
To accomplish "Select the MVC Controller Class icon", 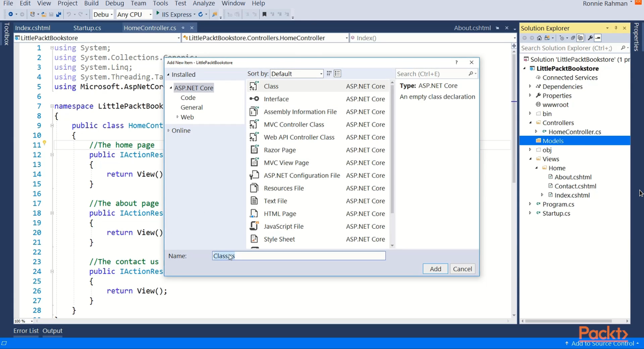I will tap(254, 125).
